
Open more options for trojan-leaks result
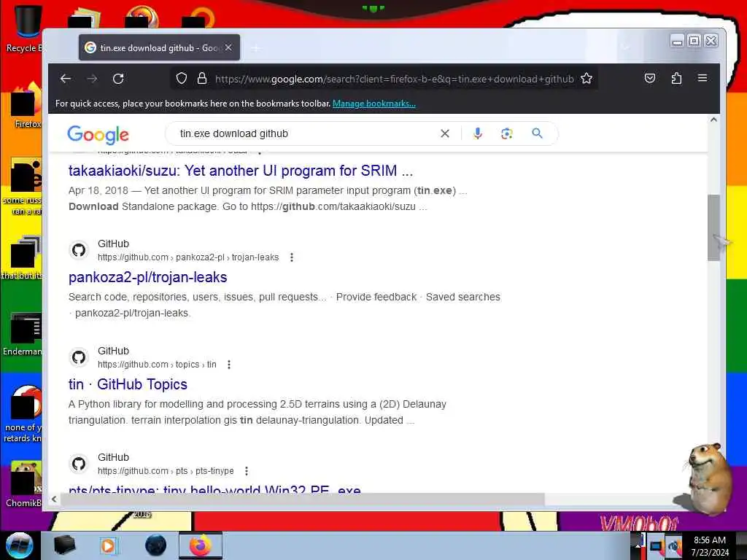click(x=292, y=257)
